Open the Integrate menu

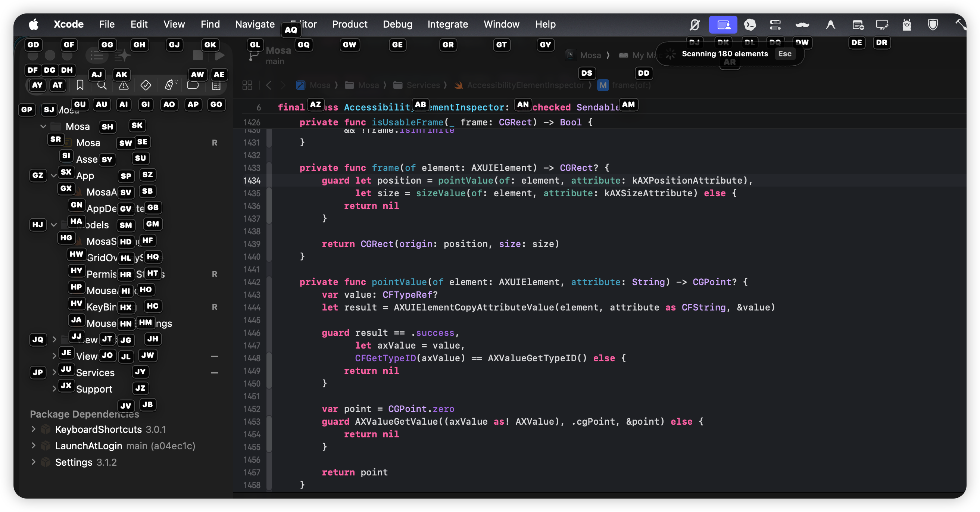447,24
